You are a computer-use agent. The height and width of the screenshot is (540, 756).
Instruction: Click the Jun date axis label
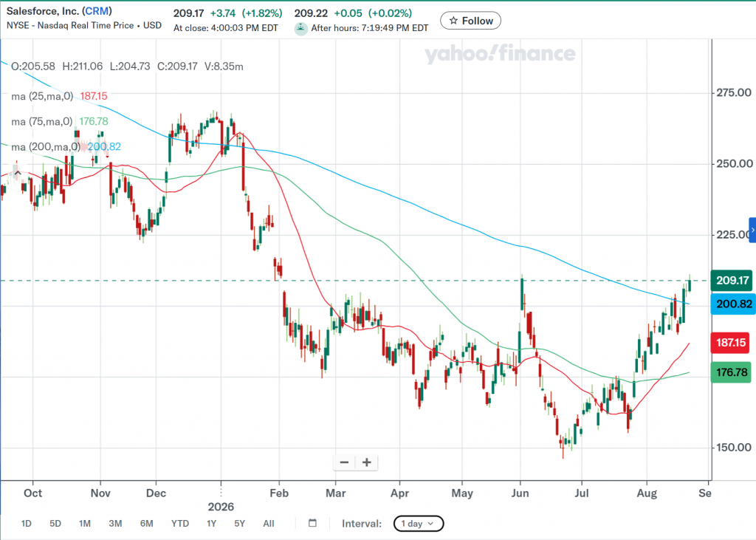[520, 493]
